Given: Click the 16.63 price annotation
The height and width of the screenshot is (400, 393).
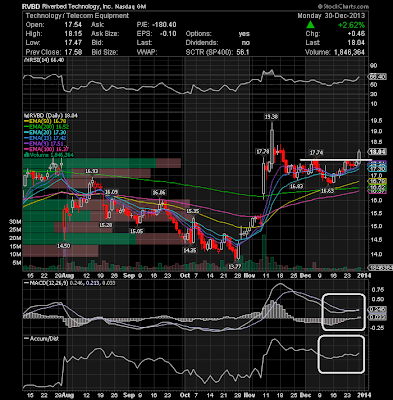Looking at the screenshot, I should [327, 191].
